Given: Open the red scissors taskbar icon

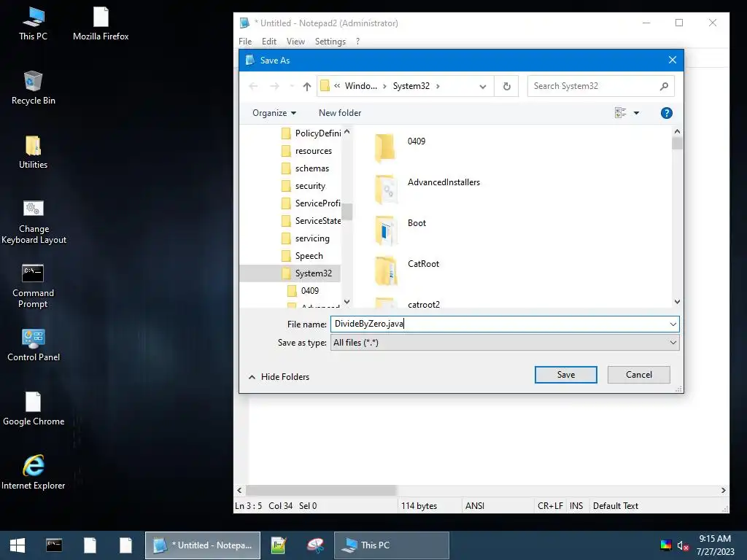Looking at the screenshot, I should (315, 545).
